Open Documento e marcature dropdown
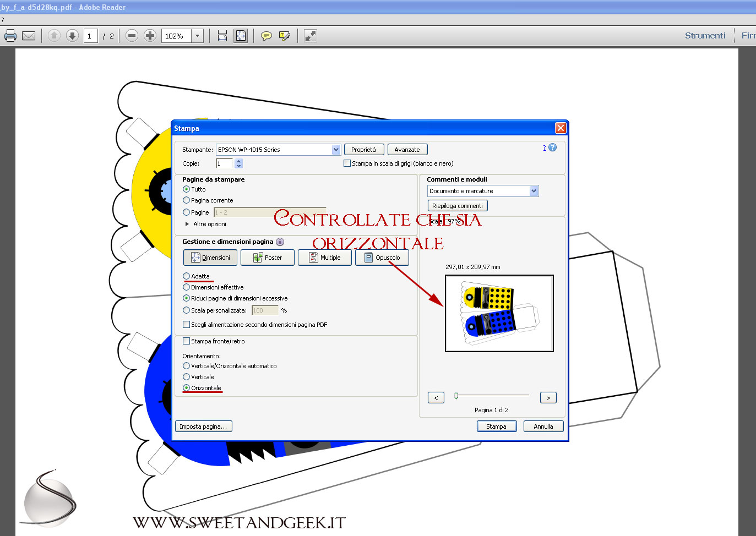756x536 pixels. (533, 191)
